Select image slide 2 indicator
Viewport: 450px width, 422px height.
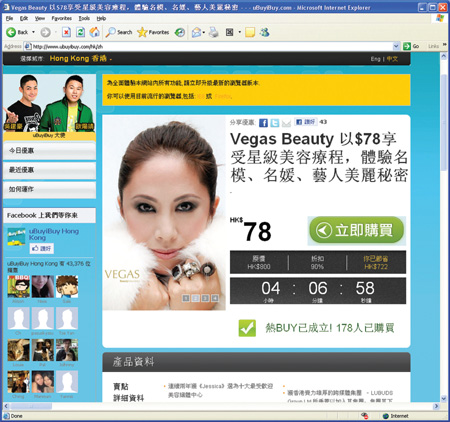coord(196,298)
